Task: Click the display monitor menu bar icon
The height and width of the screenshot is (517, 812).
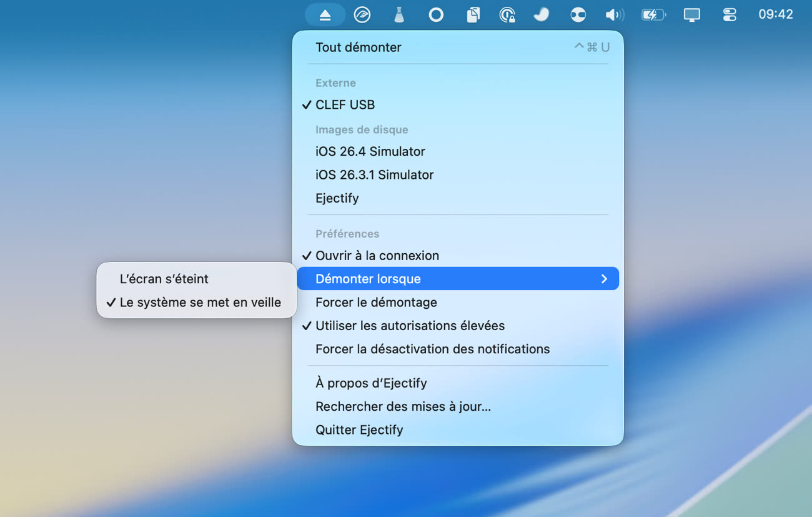Action: 691,14
